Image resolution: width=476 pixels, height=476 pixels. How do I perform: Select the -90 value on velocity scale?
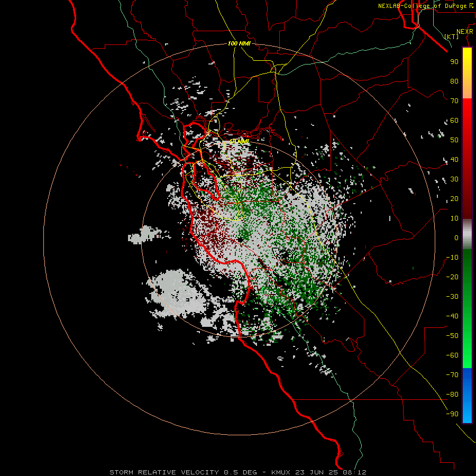pos(452,414)
